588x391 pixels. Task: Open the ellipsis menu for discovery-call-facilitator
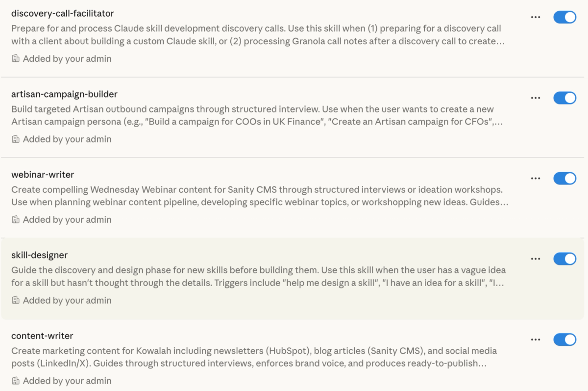tap(535, 17)
